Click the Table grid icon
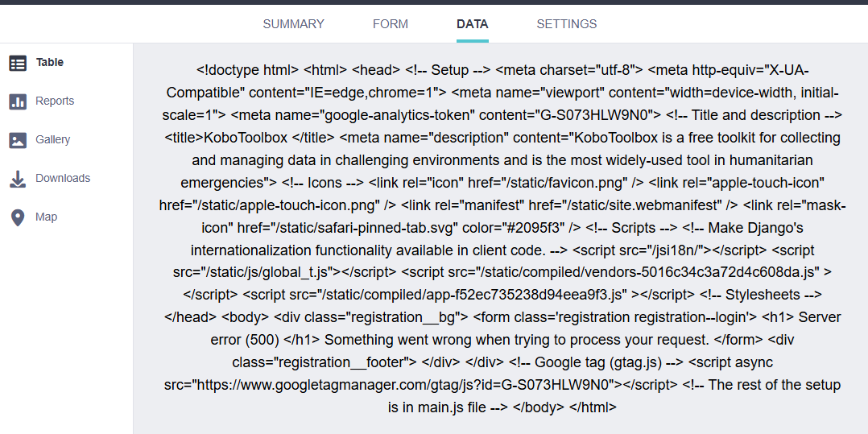The image size is (868, 434). pyautogui.click(x=18, y=63)
